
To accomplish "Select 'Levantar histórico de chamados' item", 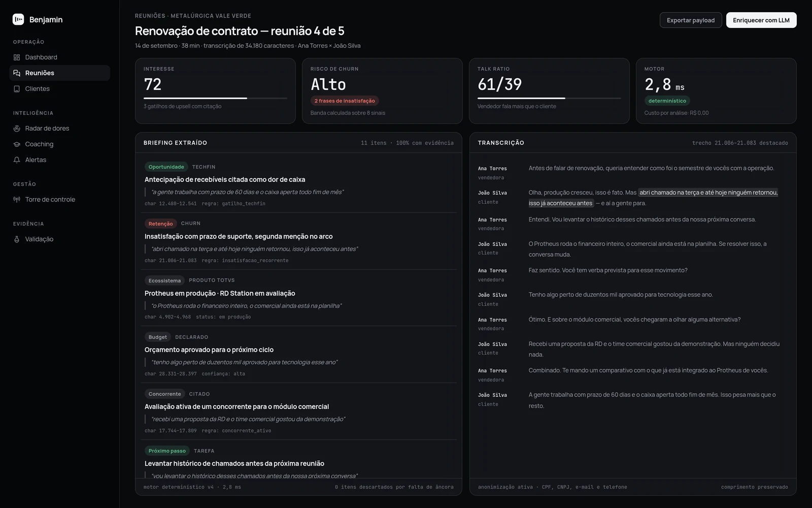I will (x=234, y=464).
